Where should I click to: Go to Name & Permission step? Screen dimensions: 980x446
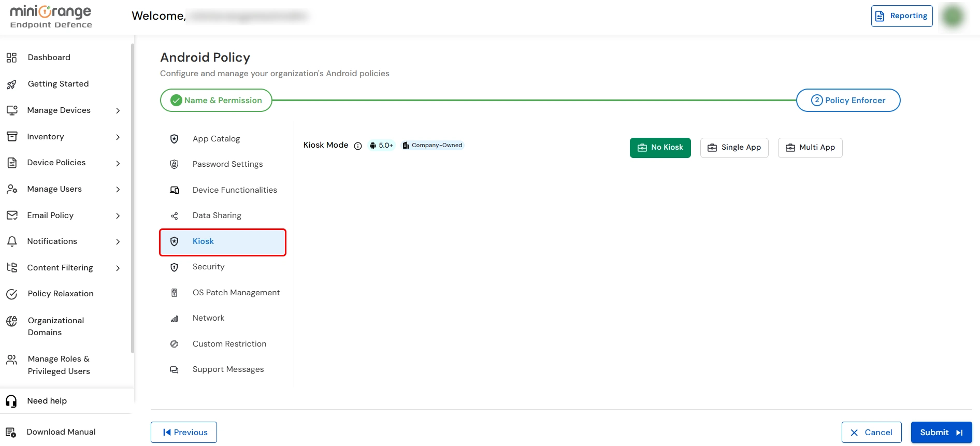point(216,100)
